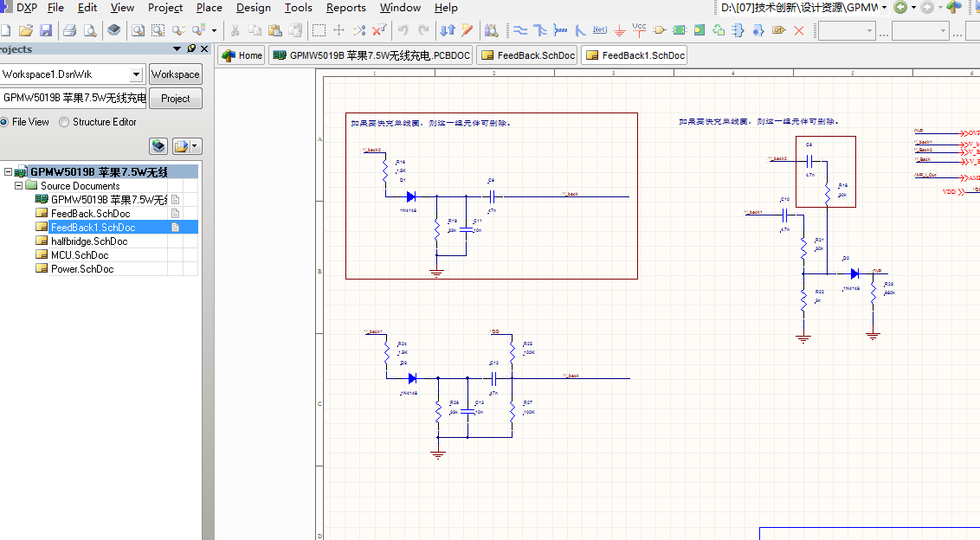
Task: Zoom in on a selected area
Action: (158, 30)
